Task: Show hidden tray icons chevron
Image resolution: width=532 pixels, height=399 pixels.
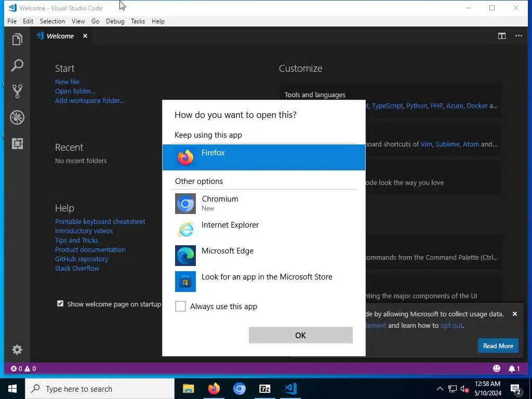Action: [440, 389]
